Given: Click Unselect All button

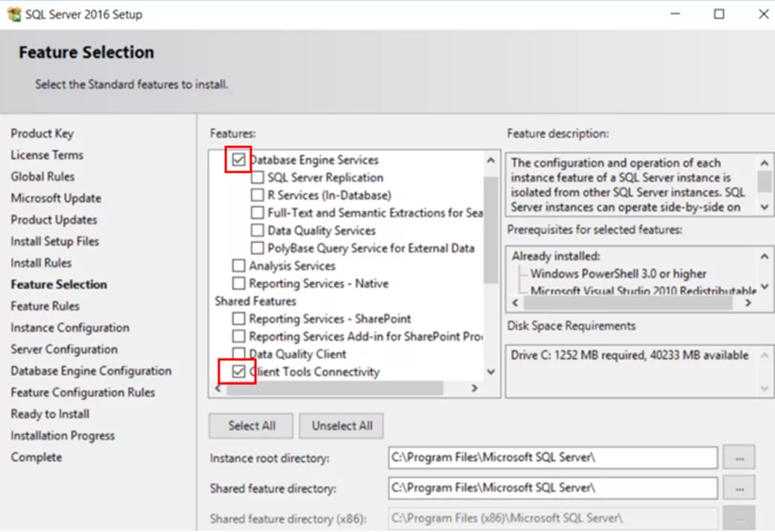Looking at the screenshot, I should tap(341, 425).
